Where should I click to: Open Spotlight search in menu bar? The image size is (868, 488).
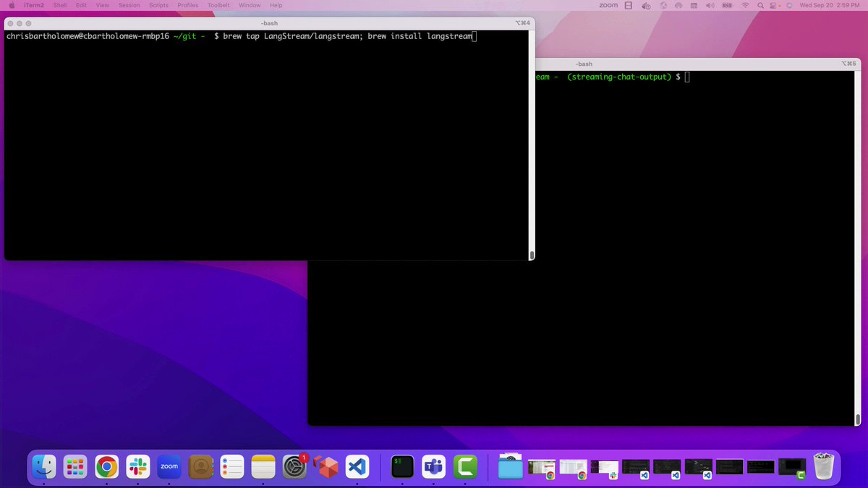(x=760, y=5)
